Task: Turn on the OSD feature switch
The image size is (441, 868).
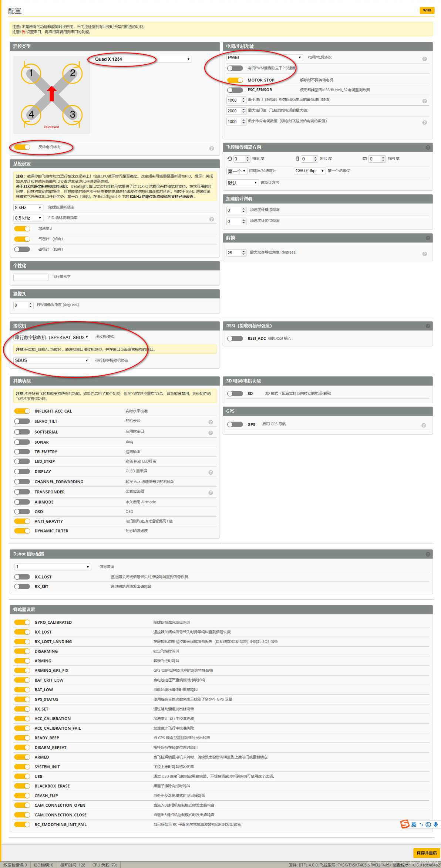Action: point(22,512)
